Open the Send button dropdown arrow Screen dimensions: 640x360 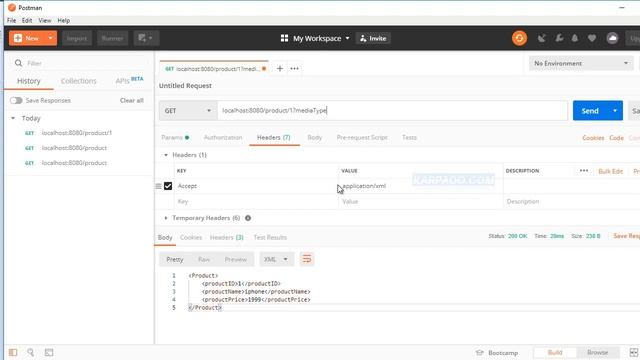(x=615, y=111)
